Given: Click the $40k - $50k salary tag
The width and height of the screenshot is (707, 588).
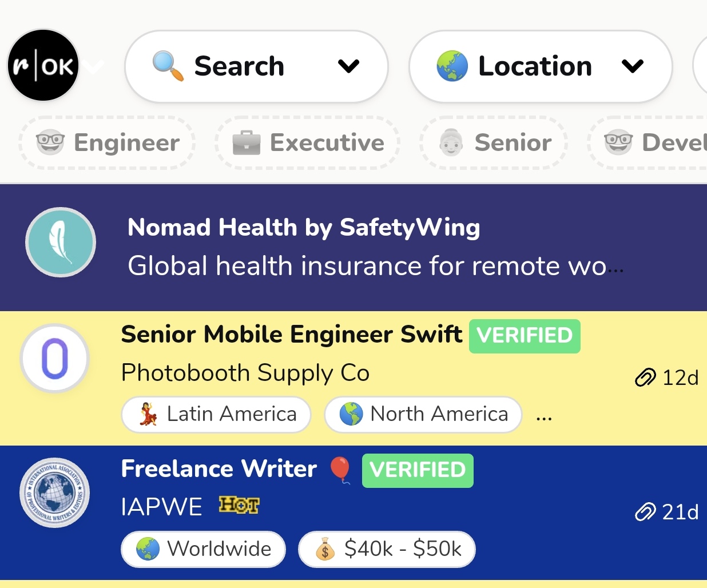Looking at the screenshot, I should point(387,549).
